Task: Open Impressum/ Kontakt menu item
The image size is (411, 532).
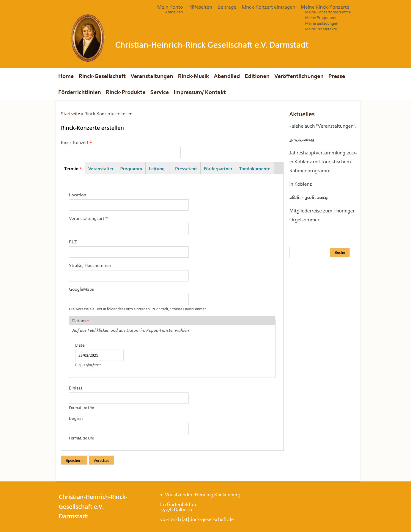Action: [200, 92]
